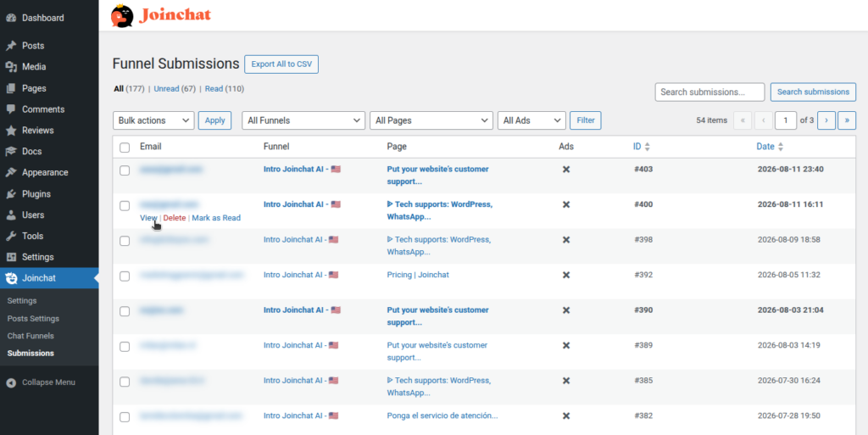This screenshot has width=868, height=435.
Task: Sort table by ID column header
Action: click(637, 147)
